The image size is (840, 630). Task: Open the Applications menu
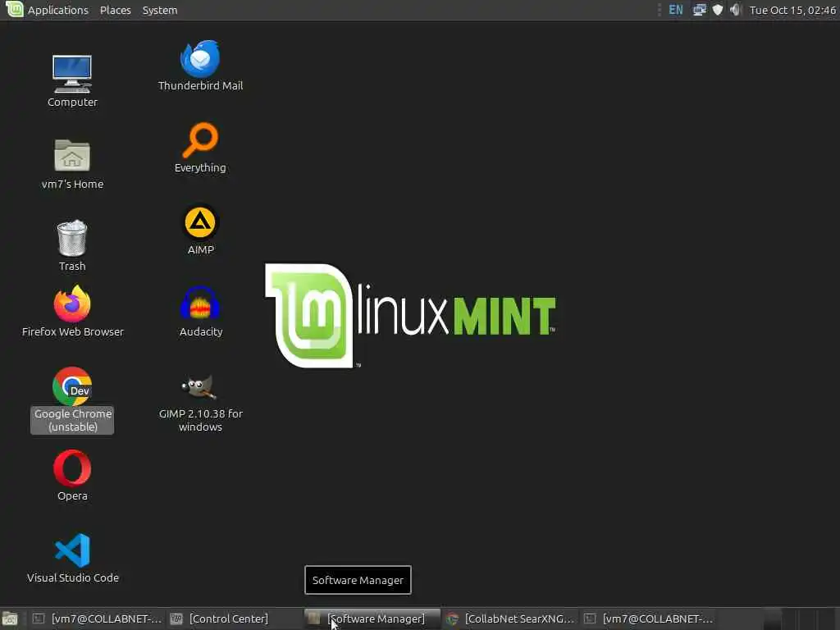(x=58, y=10)
